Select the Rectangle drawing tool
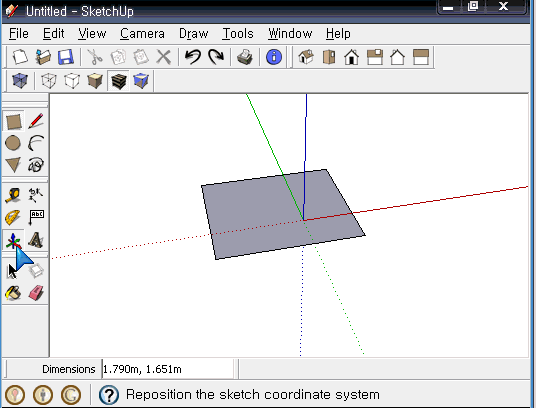The height and width of the screenshot is (408, 536). coord(13,121)
